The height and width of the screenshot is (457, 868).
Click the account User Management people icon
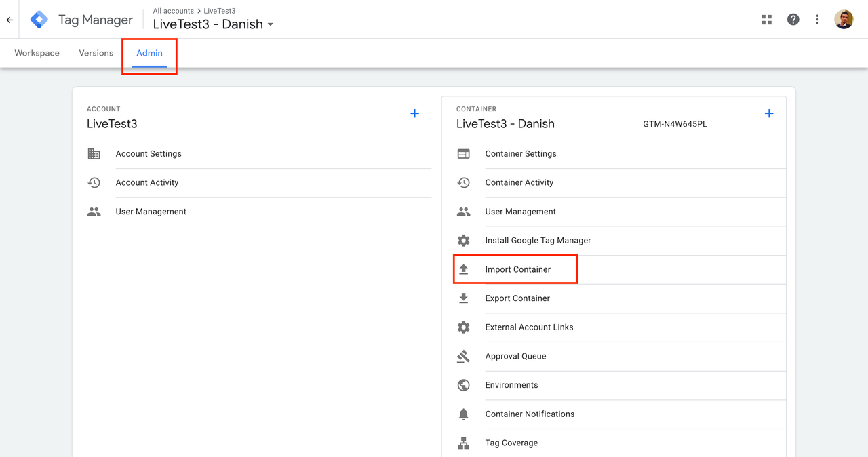[94, 212]
